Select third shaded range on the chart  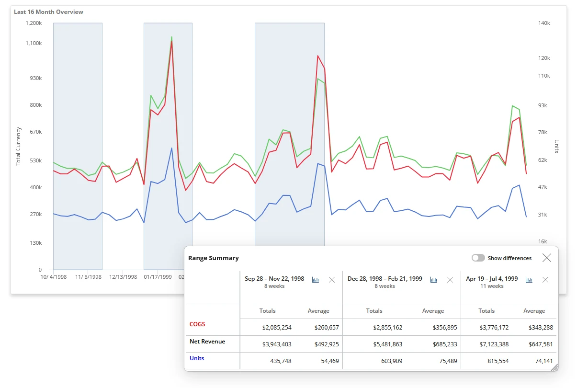point(290,134)
